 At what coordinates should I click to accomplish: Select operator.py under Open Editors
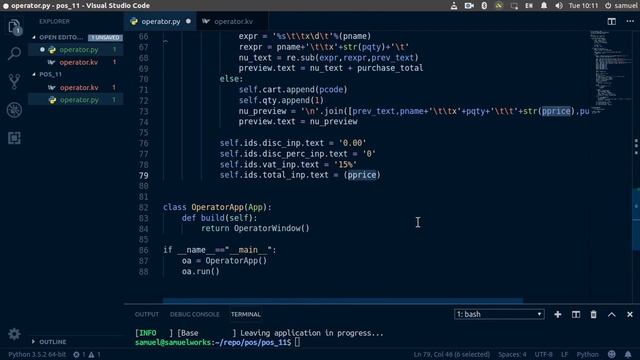(76, 50)
